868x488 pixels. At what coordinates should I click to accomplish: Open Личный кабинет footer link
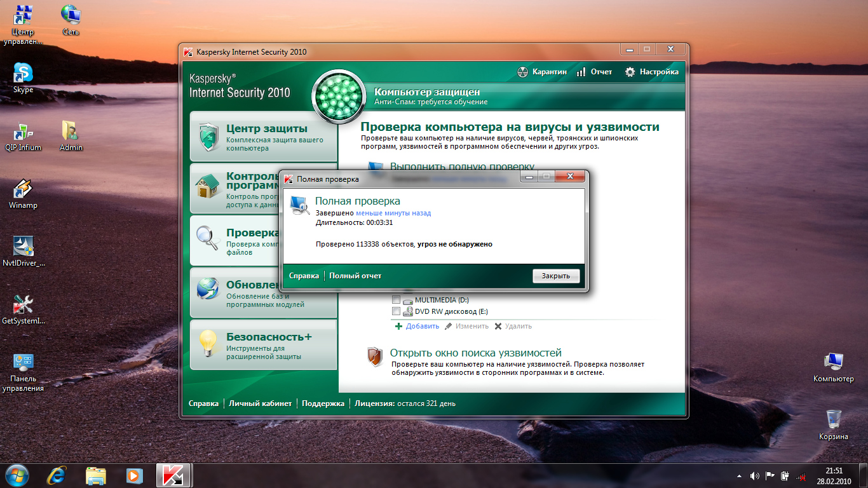(x=261, y=403)
